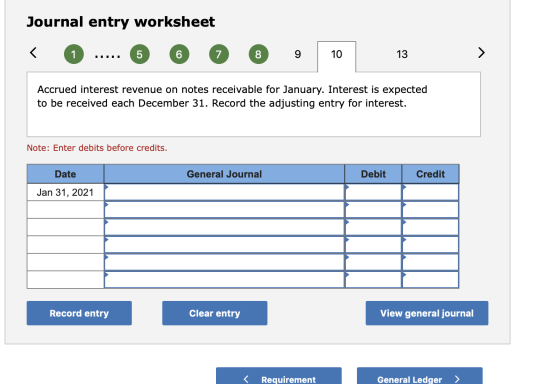This screenshot has width=560, height=384.
Task: Click the Date column header
Action: tap(65, 174)
